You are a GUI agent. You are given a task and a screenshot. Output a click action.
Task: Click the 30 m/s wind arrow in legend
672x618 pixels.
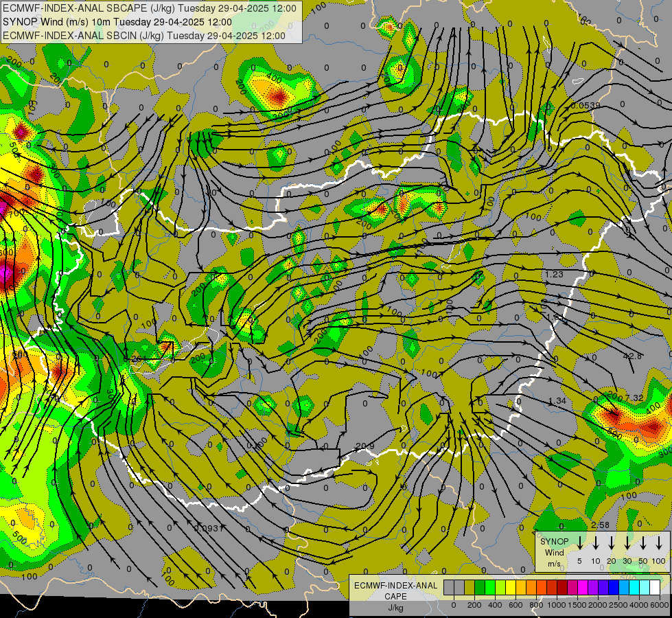click(627, 543)
